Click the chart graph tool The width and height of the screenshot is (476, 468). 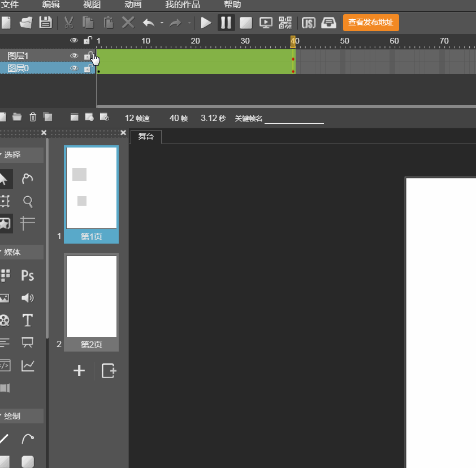tap(27, 366)
